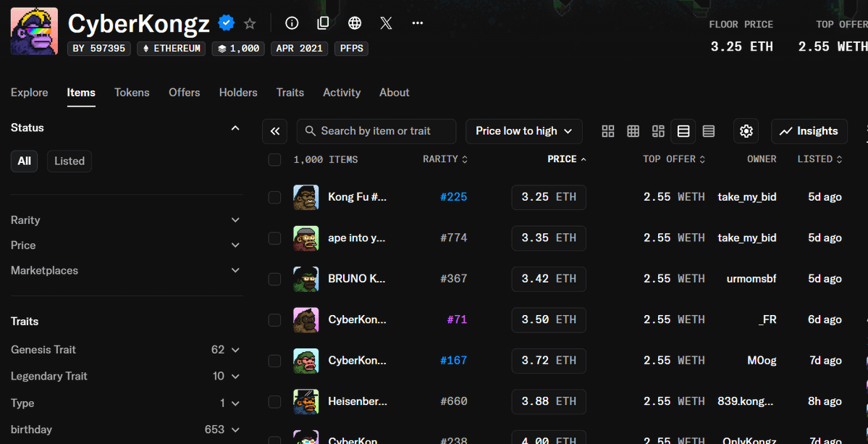Switch to mosaic grid view

tap(658, 131)
